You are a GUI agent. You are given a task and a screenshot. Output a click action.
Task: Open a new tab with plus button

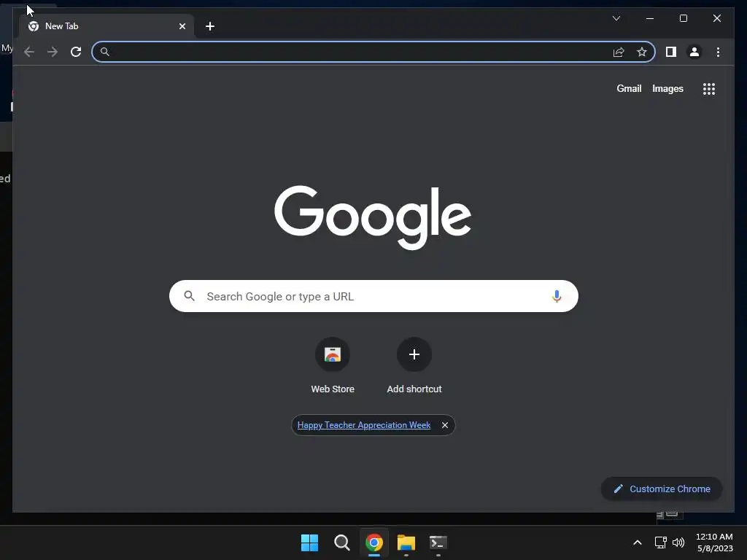(x=210, y=26)
